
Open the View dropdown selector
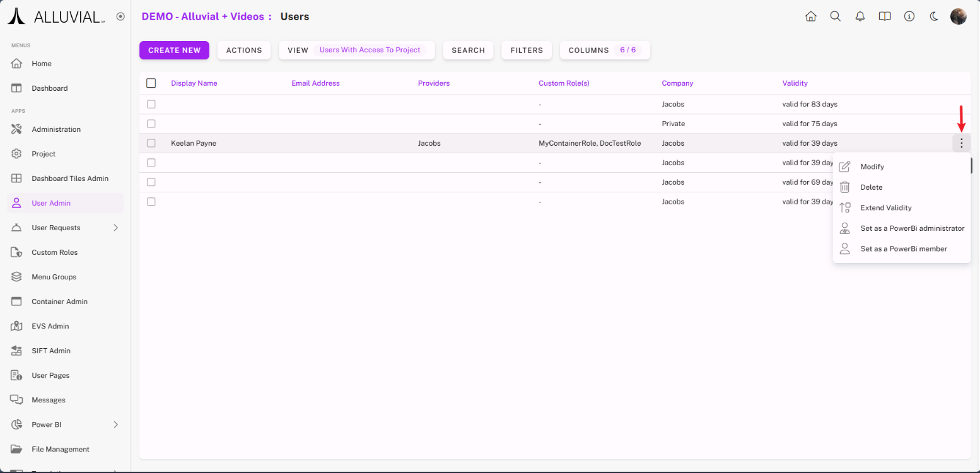(x=357, y=50)
